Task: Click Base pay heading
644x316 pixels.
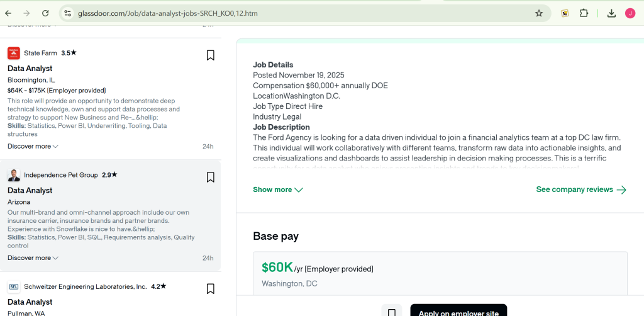Action: [x=275, y=236]
